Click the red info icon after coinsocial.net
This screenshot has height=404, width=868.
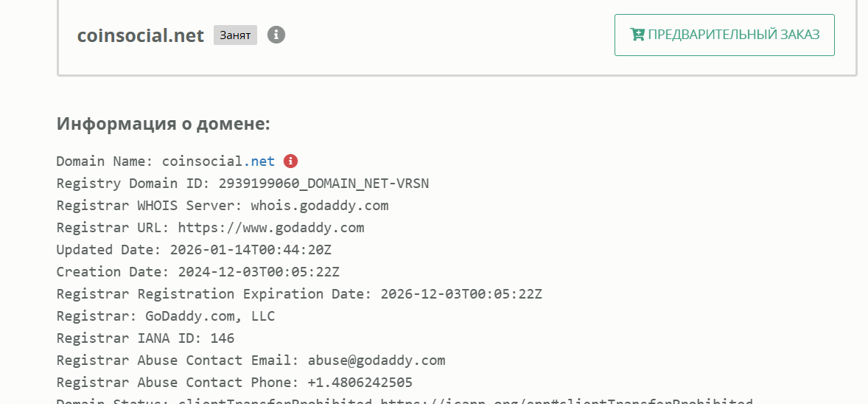click(x=290, y=161)
